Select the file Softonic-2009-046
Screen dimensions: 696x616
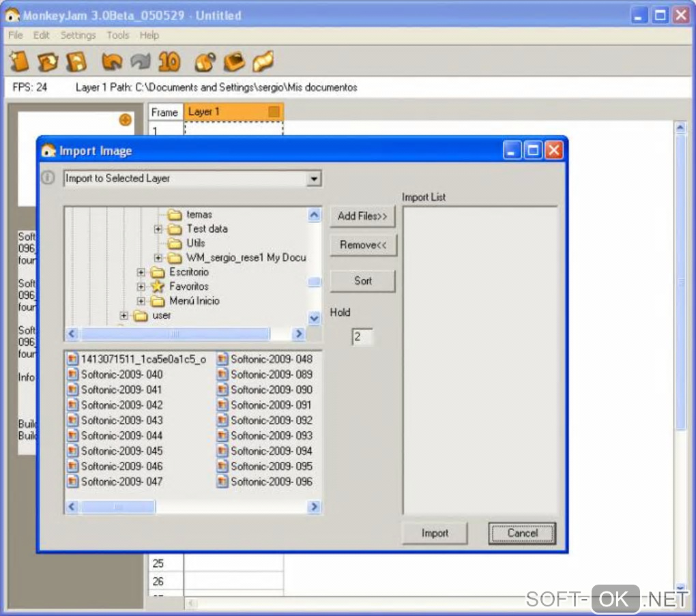[x=115, y=466]
